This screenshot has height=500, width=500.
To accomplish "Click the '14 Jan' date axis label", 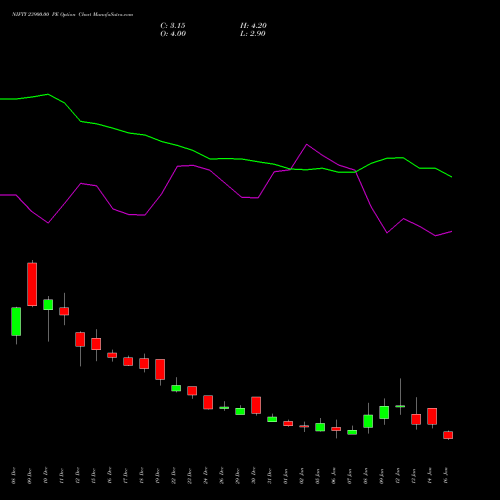I will 430,476.
